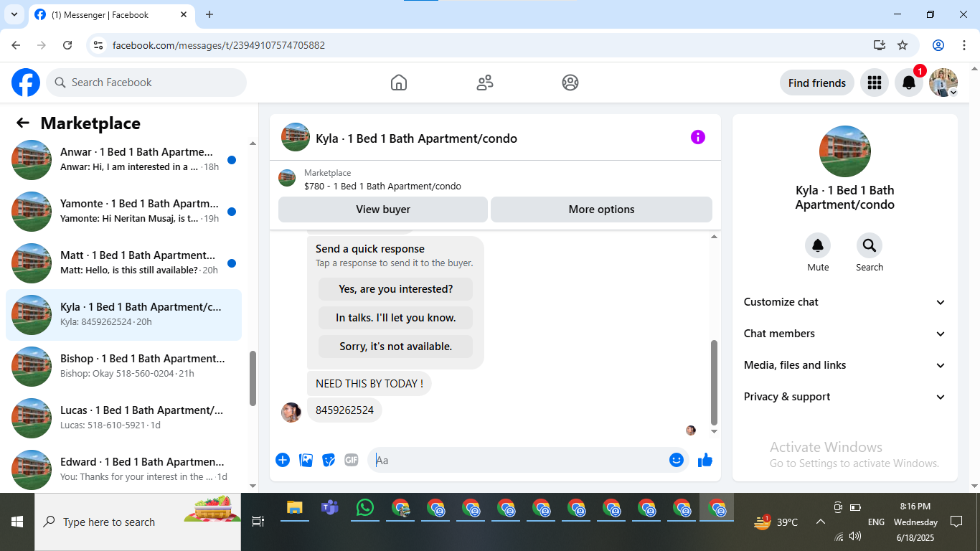Open Matt's apartment conversation
Viewport: 980px width, 551px height.
123,263
